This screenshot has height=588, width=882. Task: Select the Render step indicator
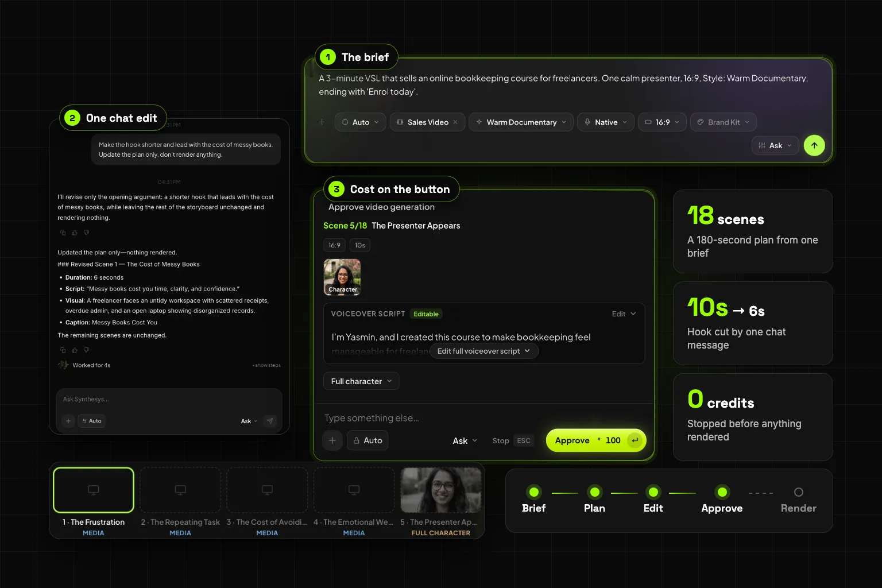(799, 492)
